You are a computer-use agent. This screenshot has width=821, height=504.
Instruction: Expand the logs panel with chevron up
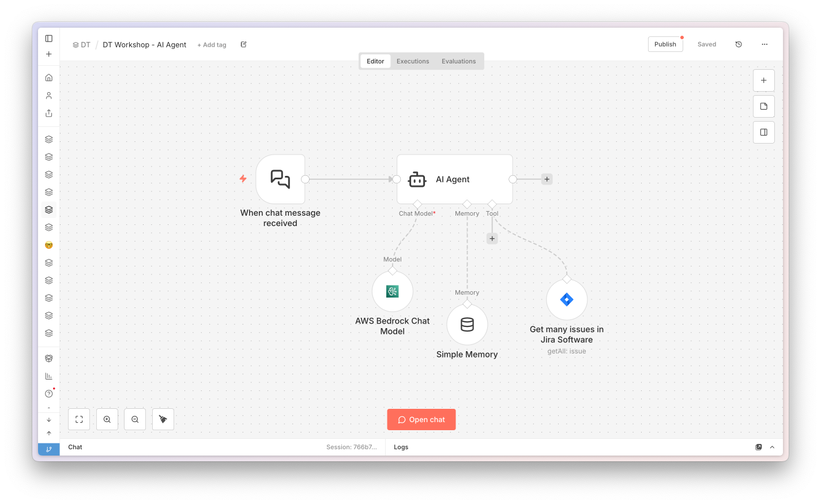click(x=772, y=447)
